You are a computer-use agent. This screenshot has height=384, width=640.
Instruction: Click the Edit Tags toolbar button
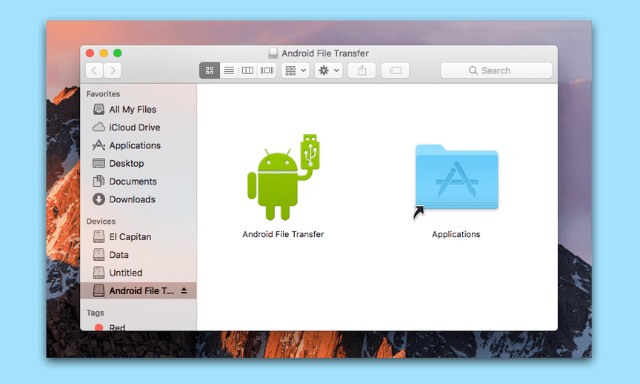[x=395, y=71]
